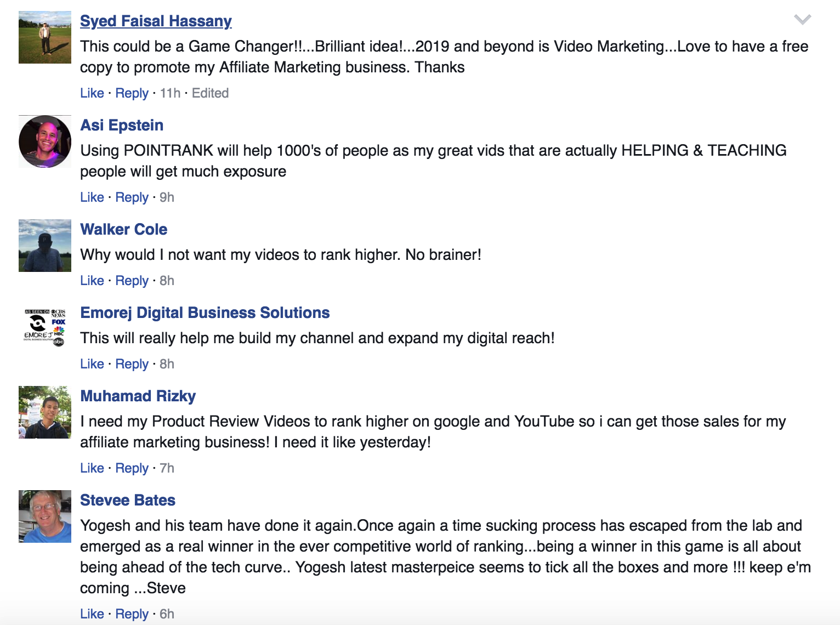The height and width of the screenshot is (625, 840).
Task: Like Walker Cole's comment
Action: click(x=92, y=281)
